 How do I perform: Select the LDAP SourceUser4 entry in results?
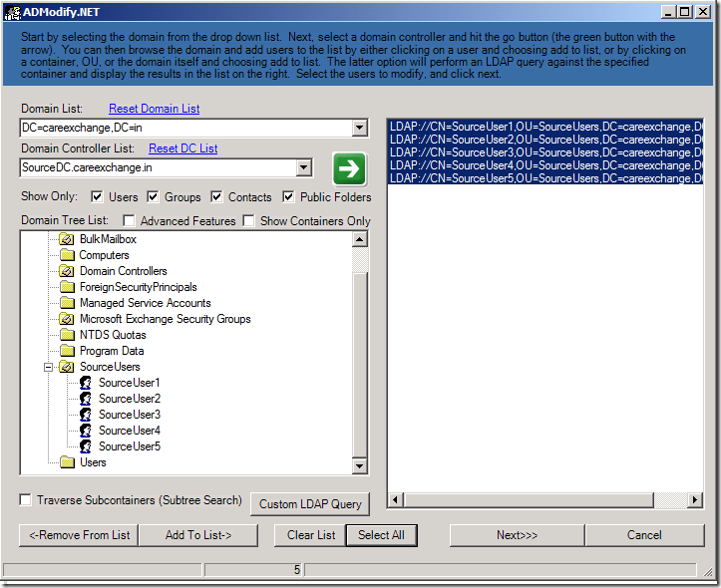click(545, 165)
